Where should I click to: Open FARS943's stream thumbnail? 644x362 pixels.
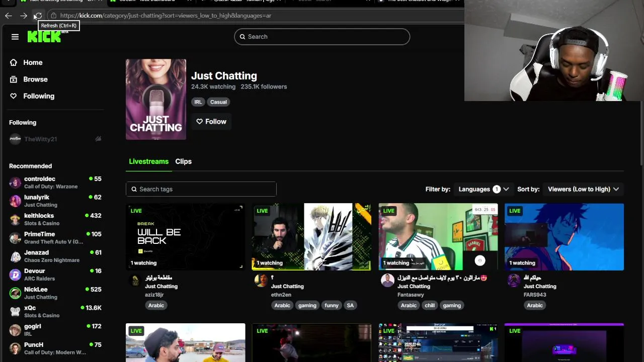[x=564, y=237]
